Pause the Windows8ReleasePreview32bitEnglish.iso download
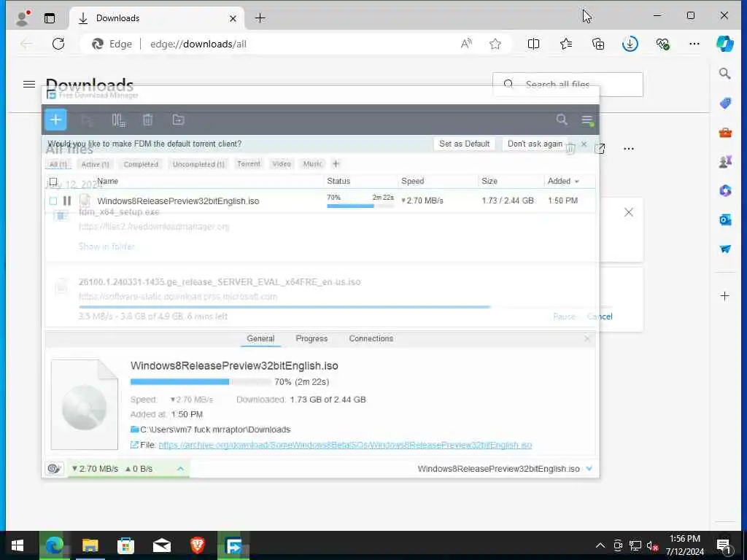 click(x=67, y=201)
